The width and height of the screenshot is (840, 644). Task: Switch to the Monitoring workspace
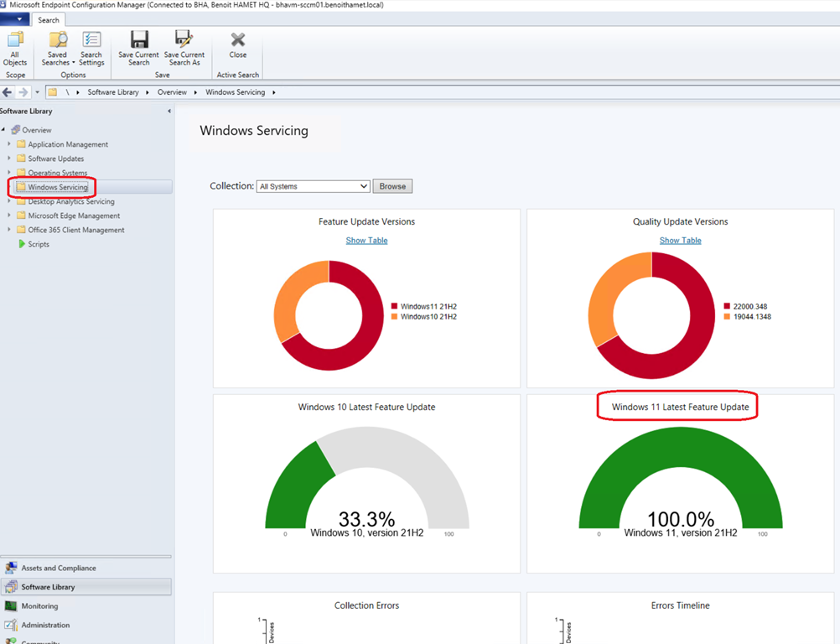coord(39,606)
